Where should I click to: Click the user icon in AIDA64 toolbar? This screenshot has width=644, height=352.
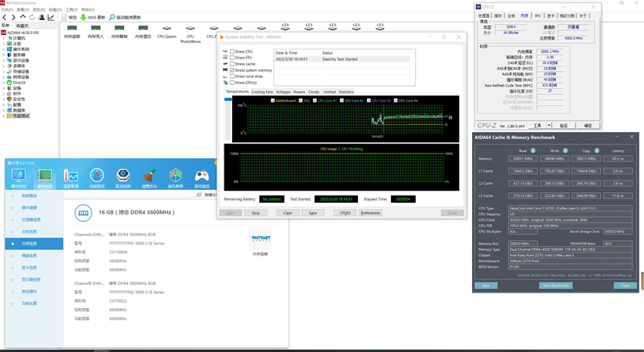click(x=42, y=17)
